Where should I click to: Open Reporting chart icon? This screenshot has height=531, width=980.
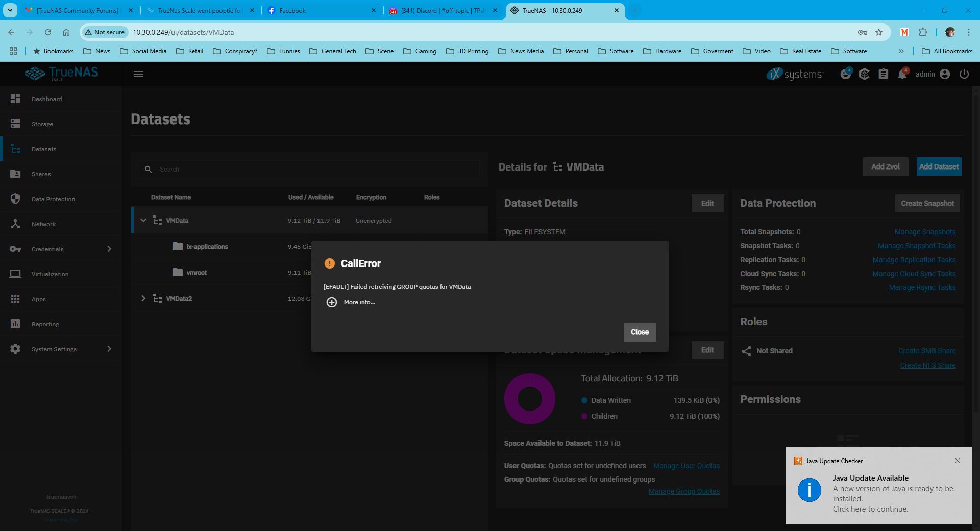pos(15,324)
